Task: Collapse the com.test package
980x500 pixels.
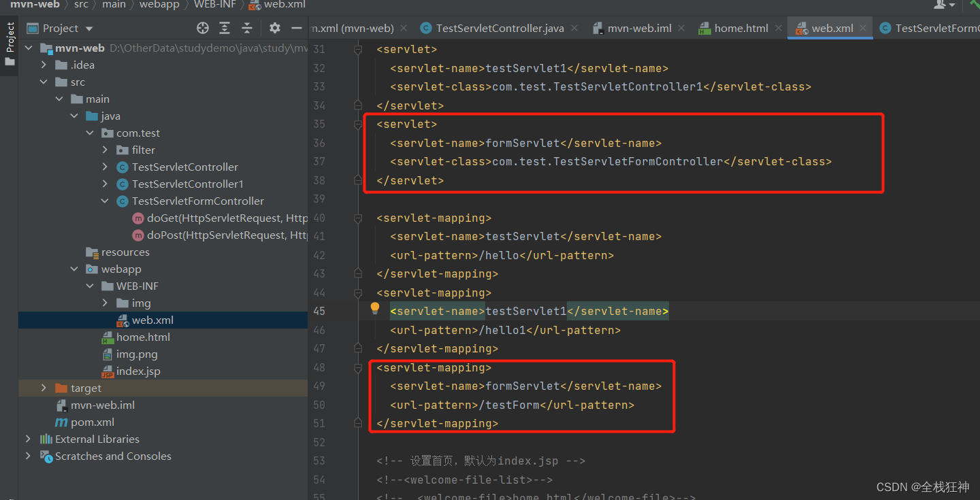Action: tap(89, 133)
